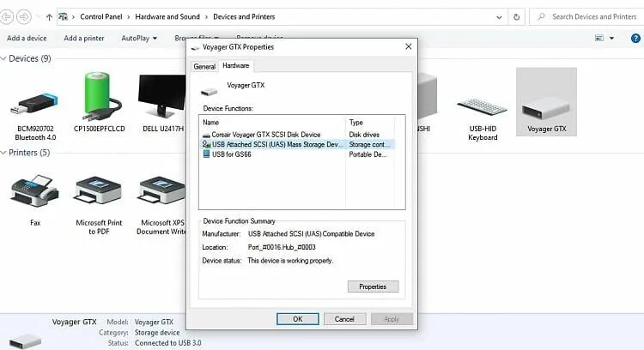This screenshot has width=644, height=350.
Task: Click the Apply button
Action: (392, 319)
